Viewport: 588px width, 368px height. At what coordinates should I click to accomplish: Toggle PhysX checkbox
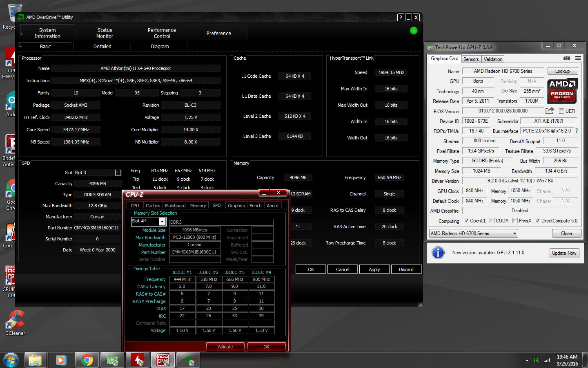click(x=515, y=221)
